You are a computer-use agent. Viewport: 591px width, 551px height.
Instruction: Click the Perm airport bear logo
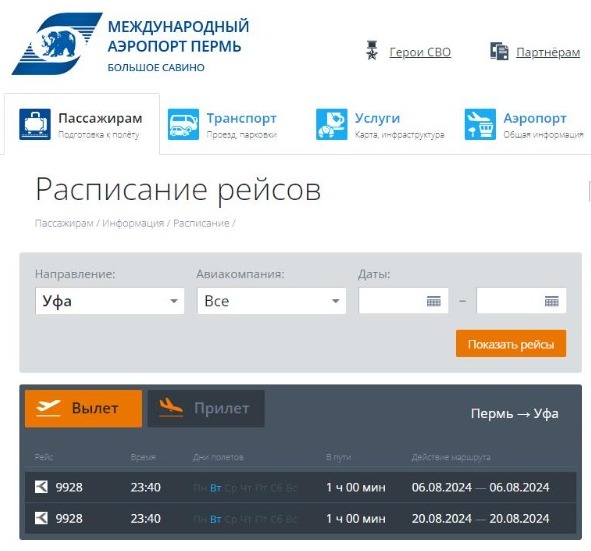(57, 43)
